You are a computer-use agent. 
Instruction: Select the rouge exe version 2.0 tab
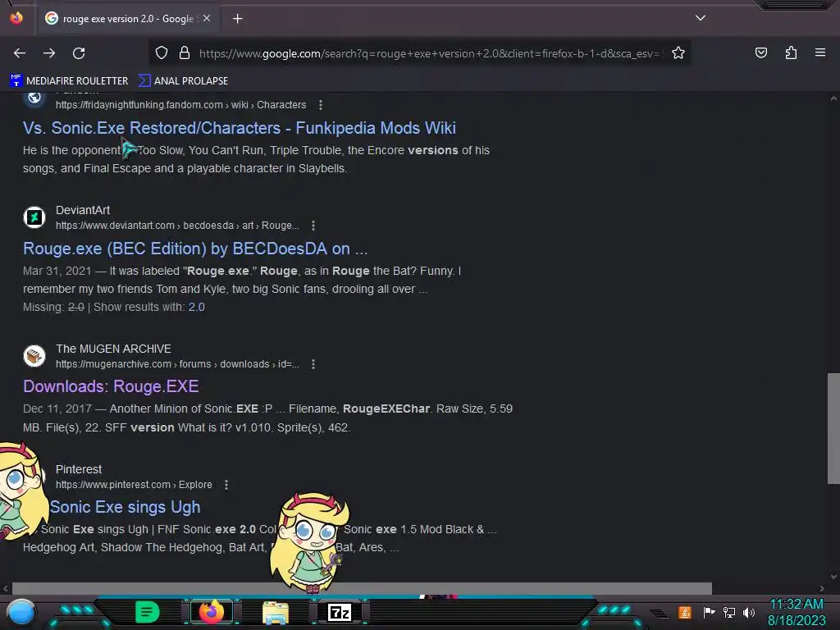coord(127,19)
